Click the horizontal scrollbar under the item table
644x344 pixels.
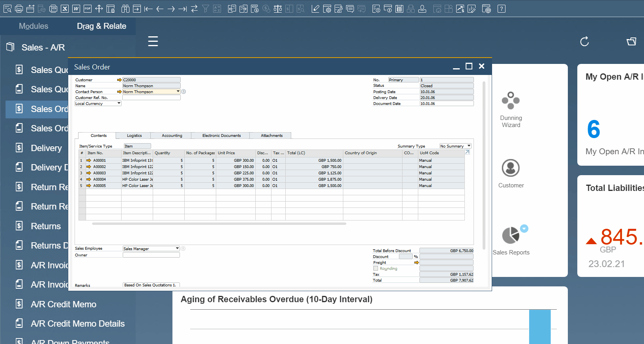[219, 224]
